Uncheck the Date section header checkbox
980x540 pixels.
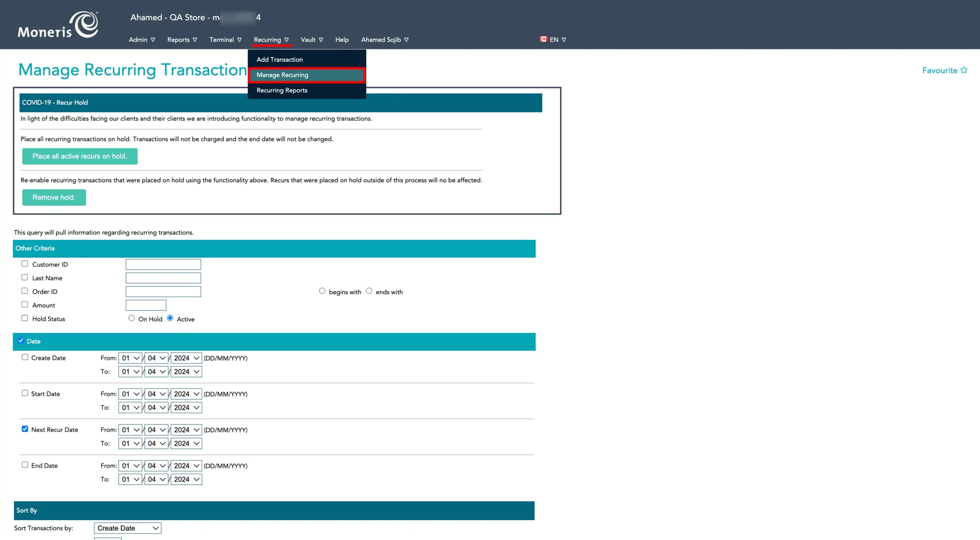point(21,340)
